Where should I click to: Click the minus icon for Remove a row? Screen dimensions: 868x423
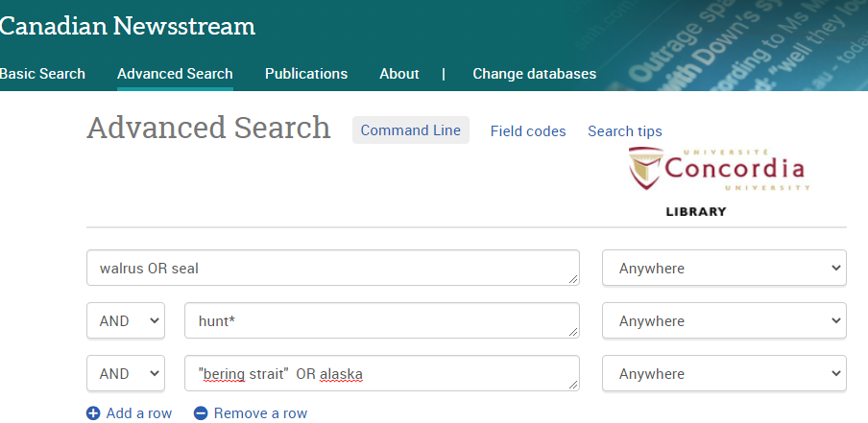[201, 413]
